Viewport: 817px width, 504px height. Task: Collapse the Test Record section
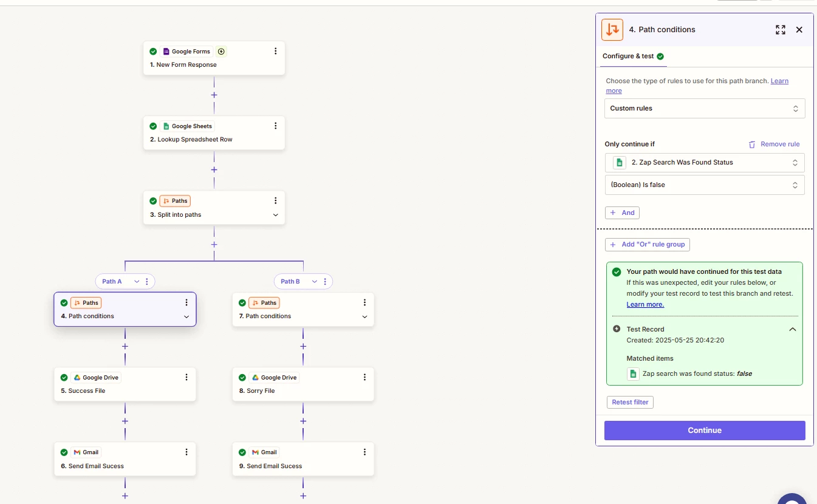tap(792, 329)
